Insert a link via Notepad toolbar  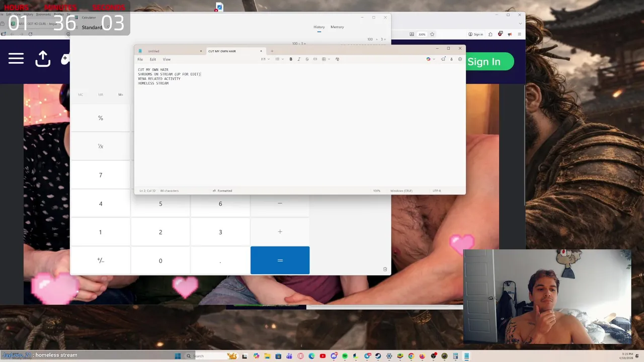(x=315, y=59)
